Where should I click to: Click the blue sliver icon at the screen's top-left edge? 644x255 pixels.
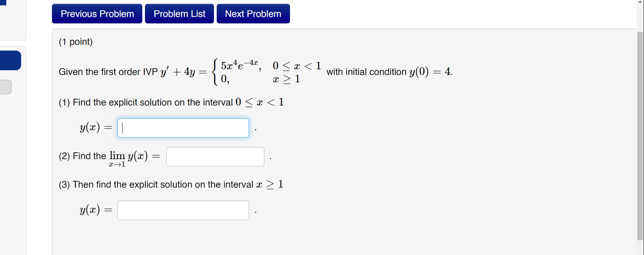coord(3,2)
